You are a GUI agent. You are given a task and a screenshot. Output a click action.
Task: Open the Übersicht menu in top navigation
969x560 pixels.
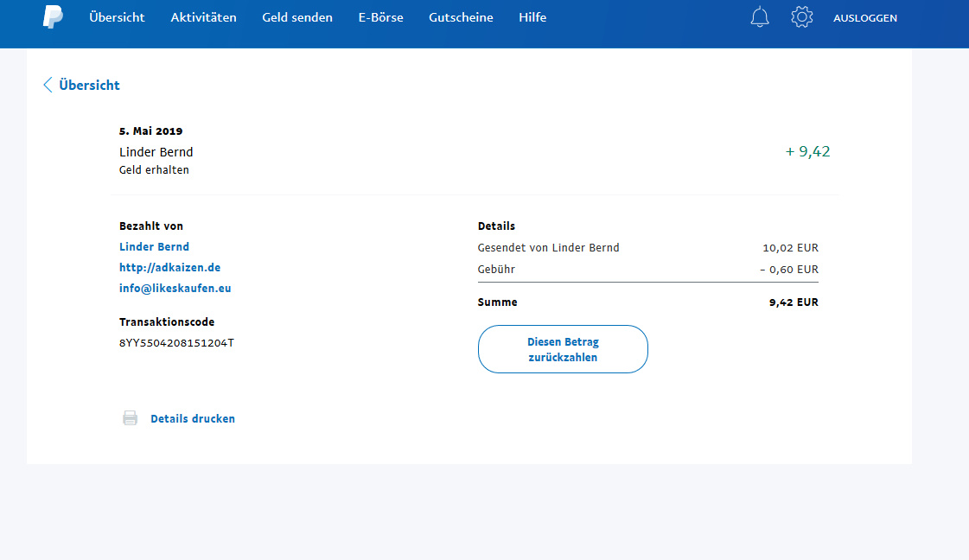pos(117,17)
